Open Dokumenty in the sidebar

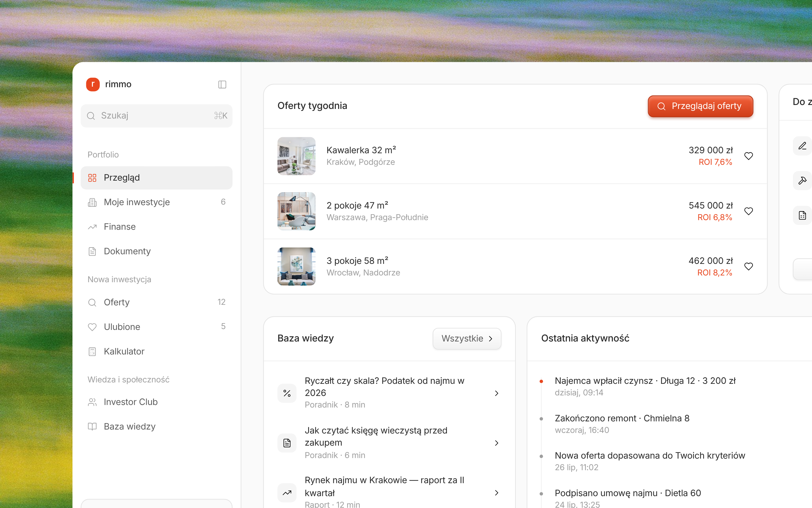[156, 251]
